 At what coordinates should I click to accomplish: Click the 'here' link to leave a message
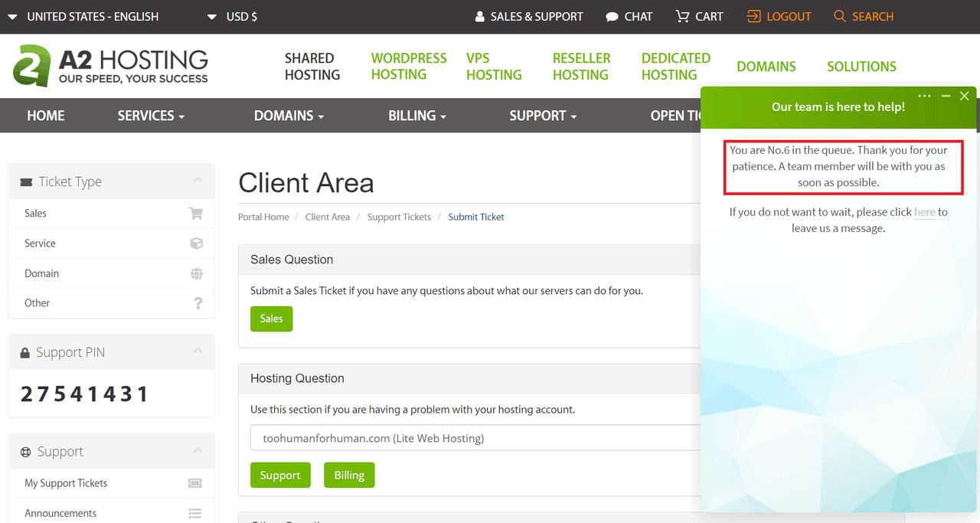(925, 212)
